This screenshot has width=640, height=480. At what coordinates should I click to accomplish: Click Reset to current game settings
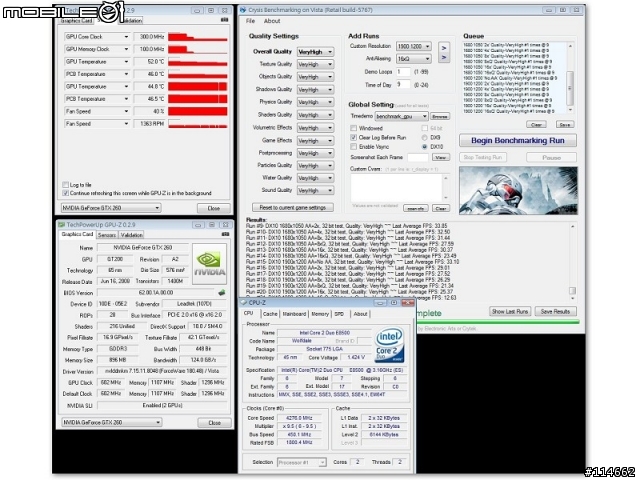(x=293, y=207)
